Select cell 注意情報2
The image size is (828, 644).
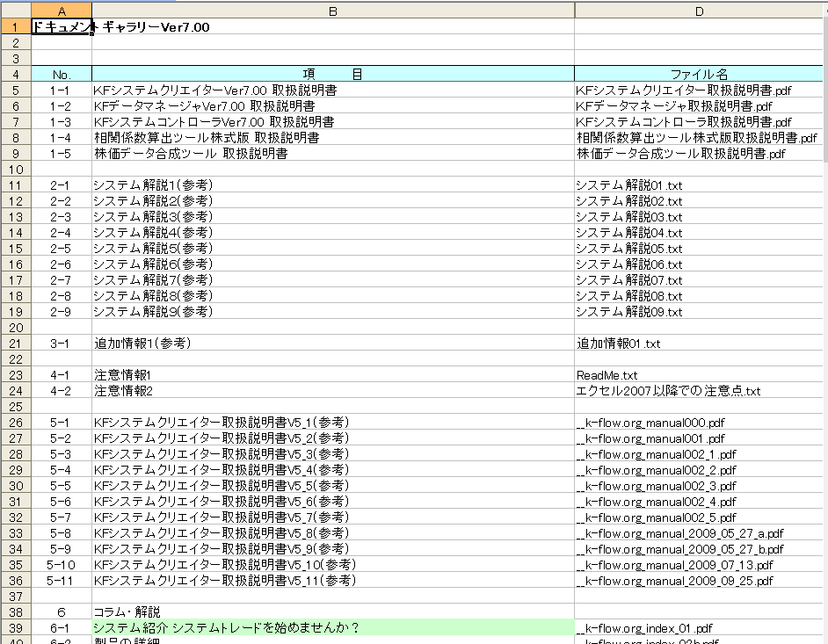(332, 391)
